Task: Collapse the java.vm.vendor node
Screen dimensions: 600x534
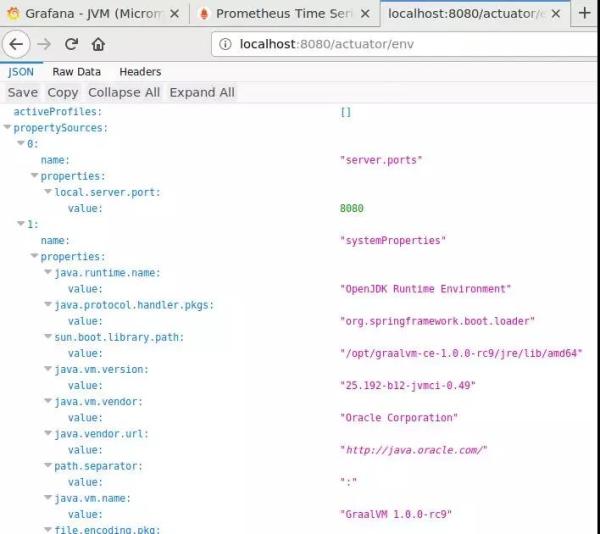Action: tap(48, 401)
